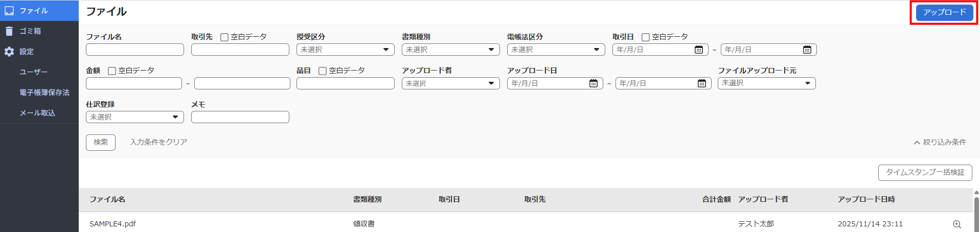Open calendar picker for 取引日 start date
980x232 pixels.
tap(698, 50)
